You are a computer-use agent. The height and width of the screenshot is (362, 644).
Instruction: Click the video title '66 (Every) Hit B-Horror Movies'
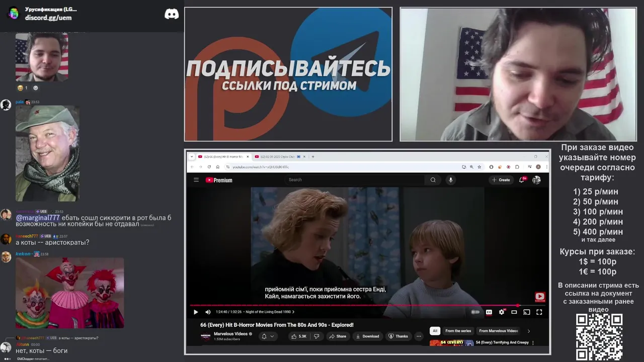pos(277,325)
